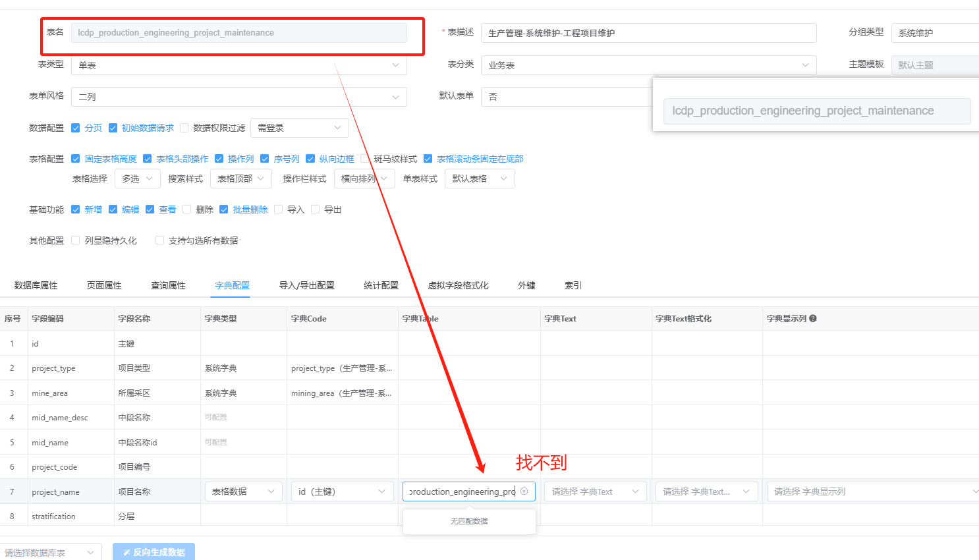Switch to the 页面属性 tab
Image resolution: width=979 pixels, height=560 pixels.
click(104, 285)
